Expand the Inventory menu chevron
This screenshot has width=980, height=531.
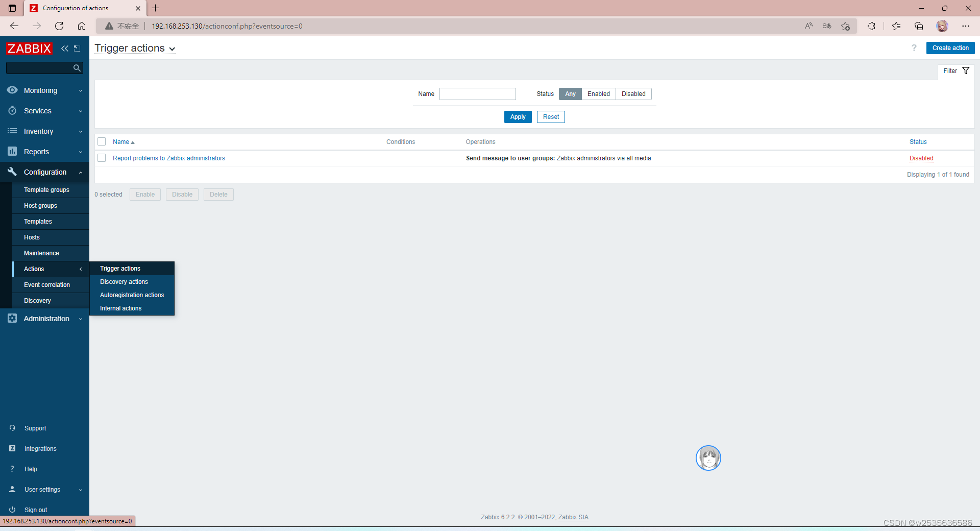click(x=81, y=132)
